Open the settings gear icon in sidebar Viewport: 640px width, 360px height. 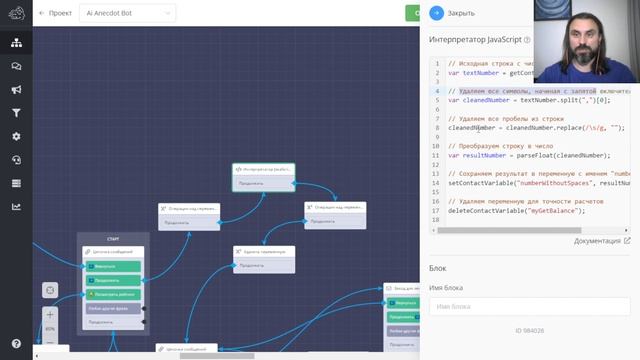pos(16,136)
